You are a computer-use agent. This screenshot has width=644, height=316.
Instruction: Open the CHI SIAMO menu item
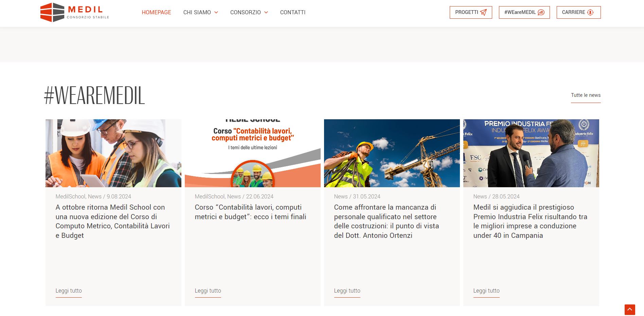tap(197, 12)
